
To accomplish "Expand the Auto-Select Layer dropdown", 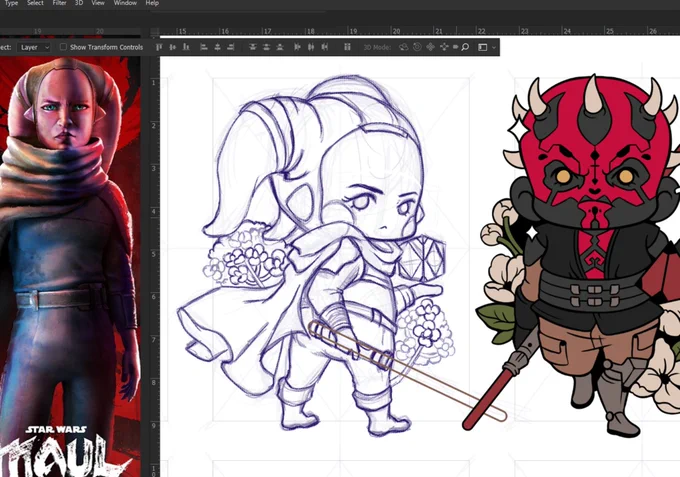I will coord(34,47).
